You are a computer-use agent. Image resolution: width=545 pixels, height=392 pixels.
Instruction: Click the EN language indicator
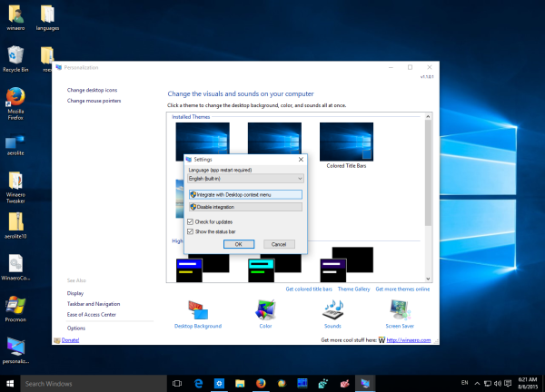[x=465, y=383]
